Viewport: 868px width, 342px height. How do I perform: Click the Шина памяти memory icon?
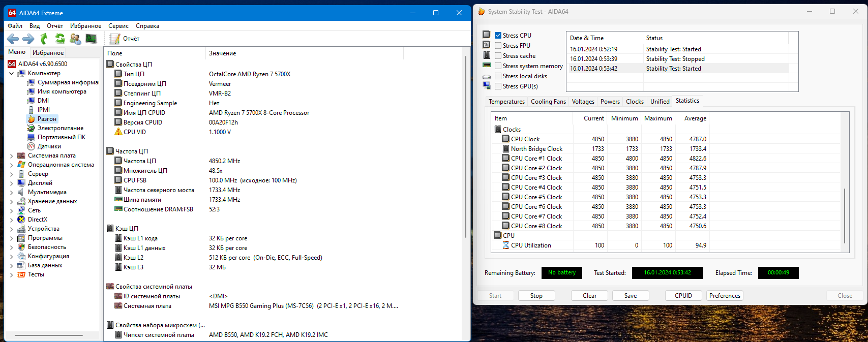pyautogui.click(x=118, y=199)
